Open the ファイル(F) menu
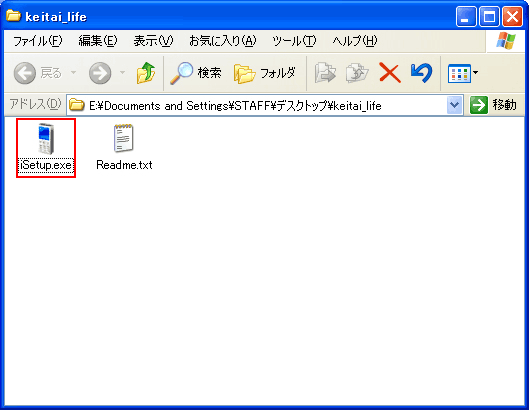Screen dimensions: 529x410 coord(37,41)
